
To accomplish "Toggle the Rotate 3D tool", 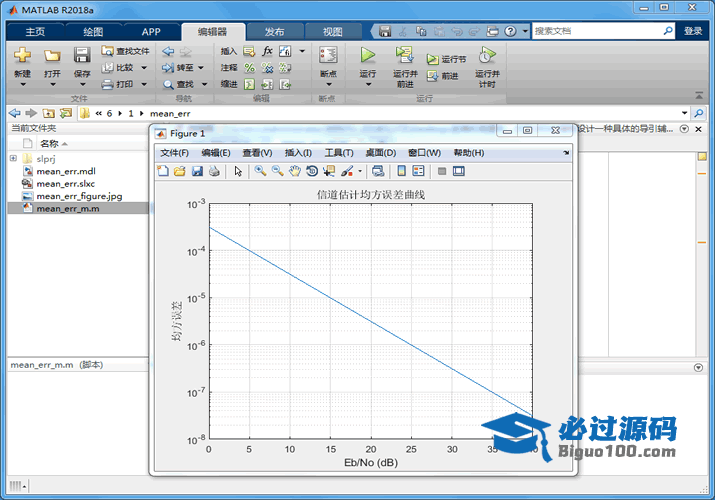I will (x=312, y=171).
